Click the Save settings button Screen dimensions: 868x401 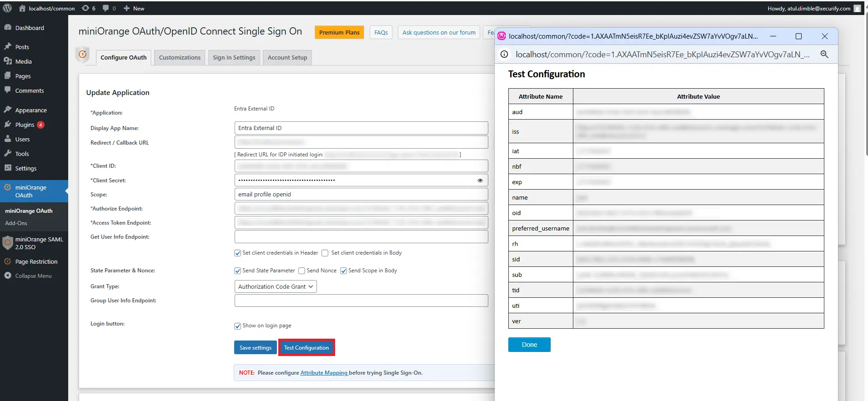tap(256, 347)
